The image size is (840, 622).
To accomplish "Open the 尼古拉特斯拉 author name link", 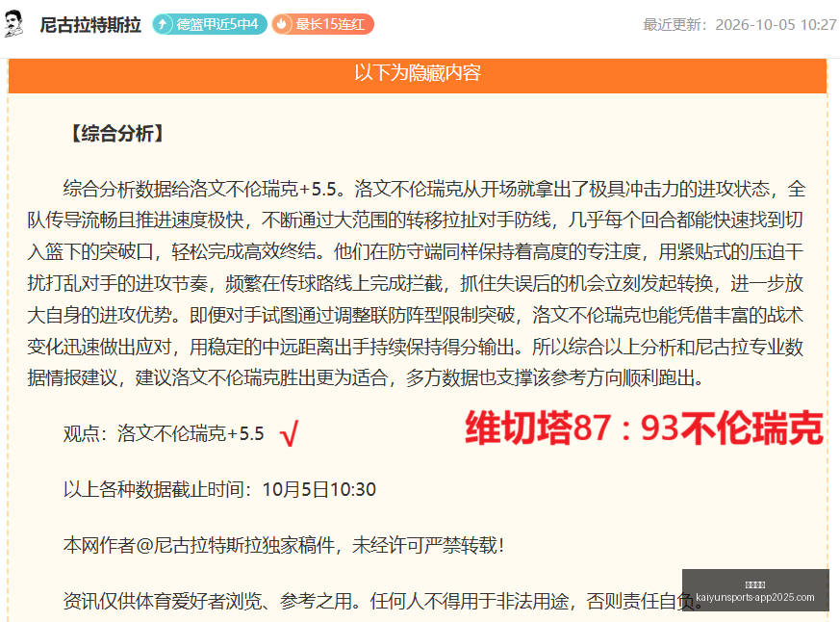I will [x=90, y=25].
